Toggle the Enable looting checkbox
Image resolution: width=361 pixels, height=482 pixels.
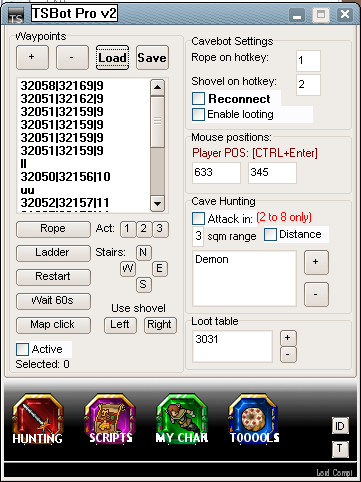pos(198,114)
